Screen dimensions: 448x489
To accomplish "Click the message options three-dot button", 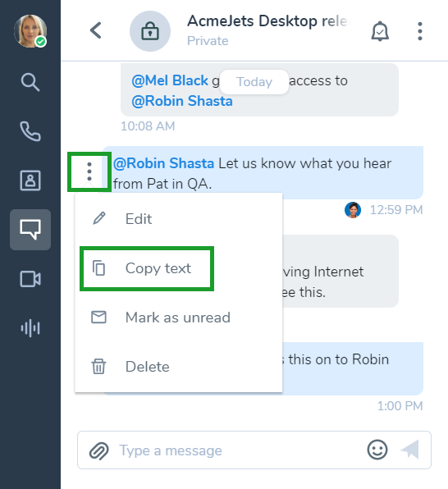I will [89, 171].
